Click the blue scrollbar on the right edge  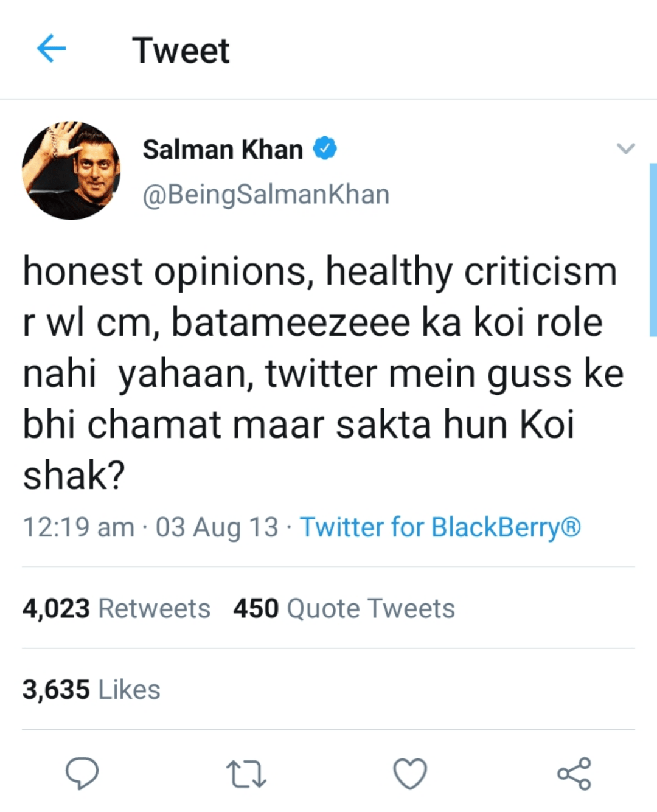tap(653, 249)
